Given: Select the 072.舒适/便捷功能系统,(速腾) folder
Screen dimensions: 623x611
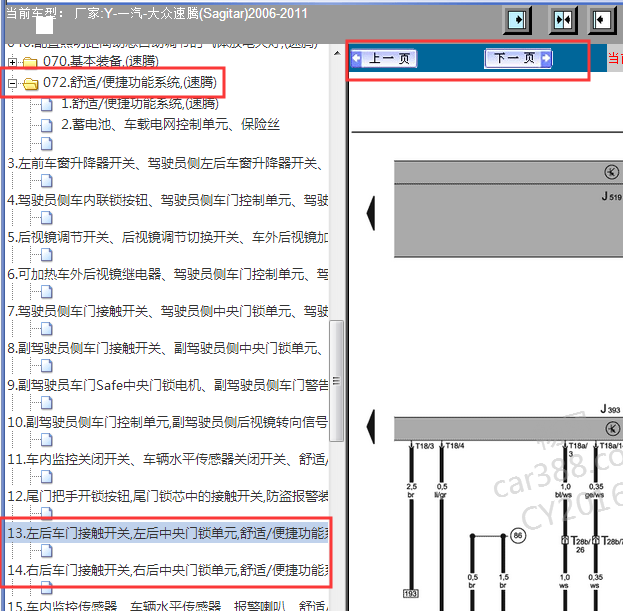Looking at the screenshot, I should [130, 83].
